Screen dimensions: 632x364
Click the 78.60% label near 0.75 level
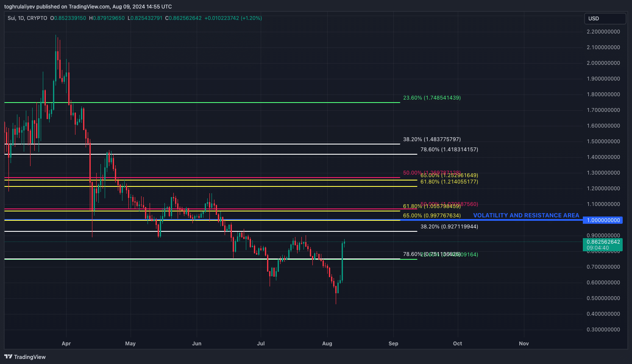(432, 254)
